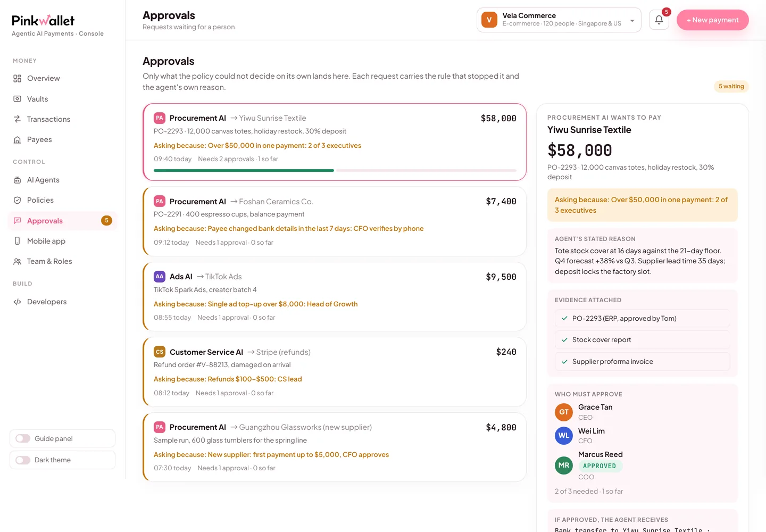
Task: Click "Asking because: Single ad top-up" line
Action: [255, 304]
